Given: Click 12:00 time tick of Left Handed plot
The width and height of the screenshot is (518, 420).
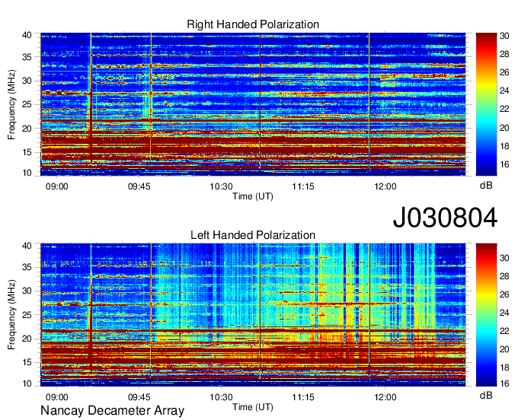Looking at the screenshot, I should (x=385, y=397).
